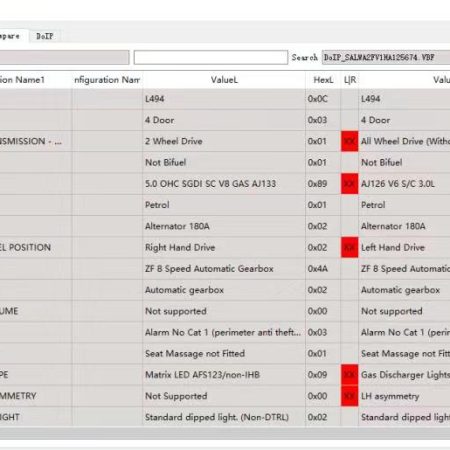Viewport: 450px width, 450px height.
Task: Select the AJ126 V6 S/C 3.0L cell
Action: pyautogui.click(x=404, y=184)
